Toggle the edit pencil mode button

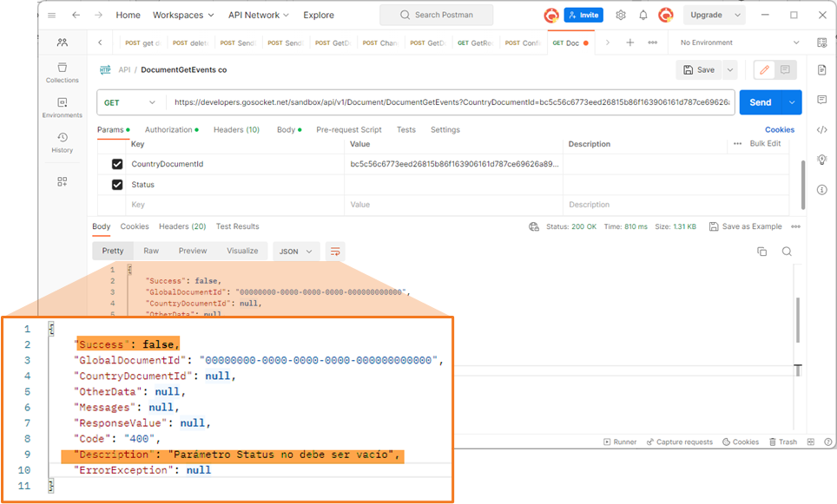click(x=764, y=70)
